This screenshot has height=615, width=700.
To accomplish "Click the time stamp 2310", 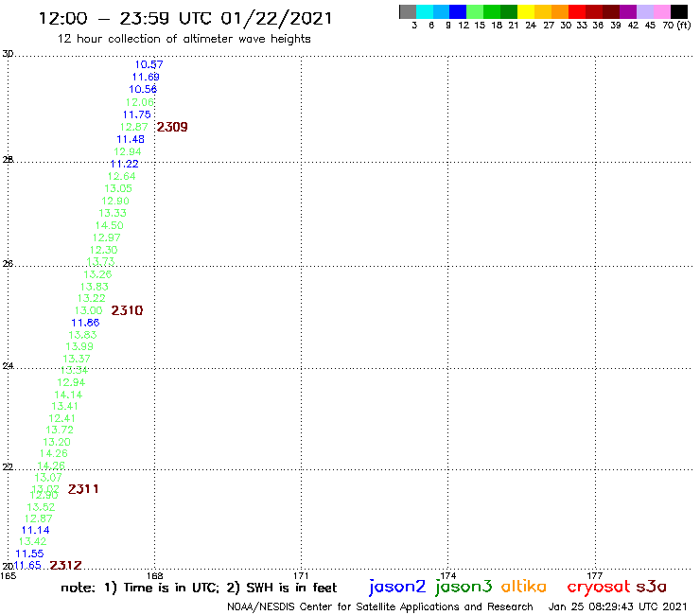I will [128, 310].
